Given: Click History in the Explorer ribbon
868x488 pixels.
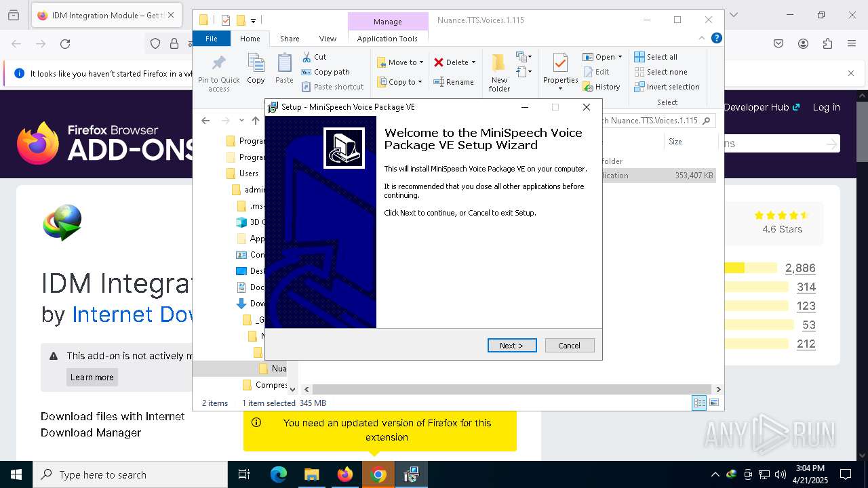Looking at the screenshot, I should point(601,87).
